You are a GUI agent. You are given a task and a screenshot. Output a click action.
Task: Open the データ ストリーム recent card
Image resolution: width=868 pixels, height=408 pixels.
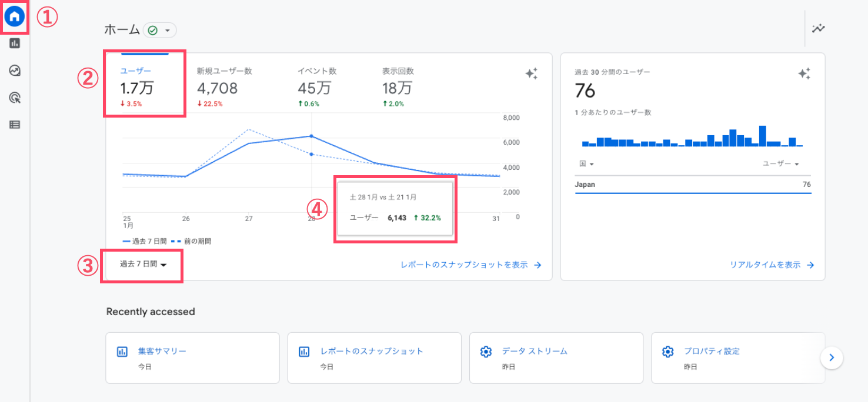556,358
